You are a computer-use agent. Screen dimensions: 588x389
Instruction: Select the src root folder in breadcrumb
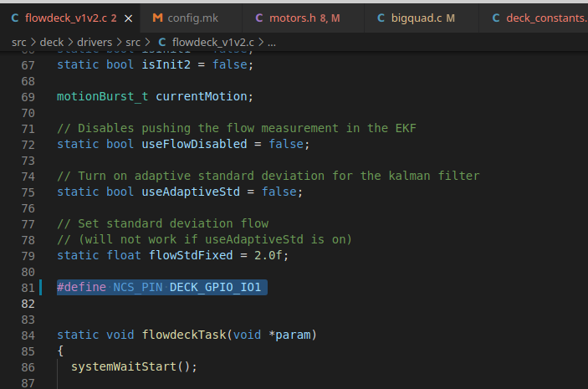20,41
